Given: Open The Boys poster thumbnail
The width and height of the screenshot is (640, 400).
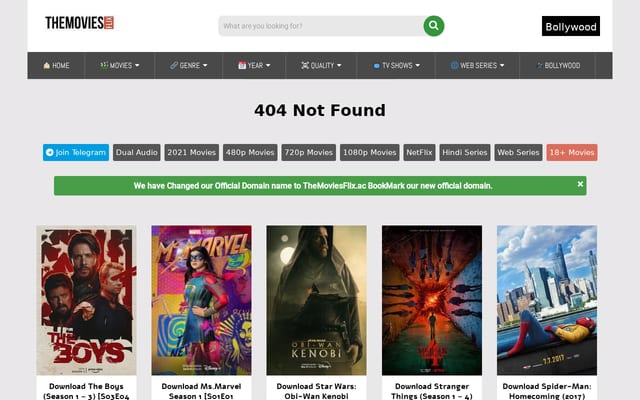Looking at the screenshot, I should click(86, 300).
